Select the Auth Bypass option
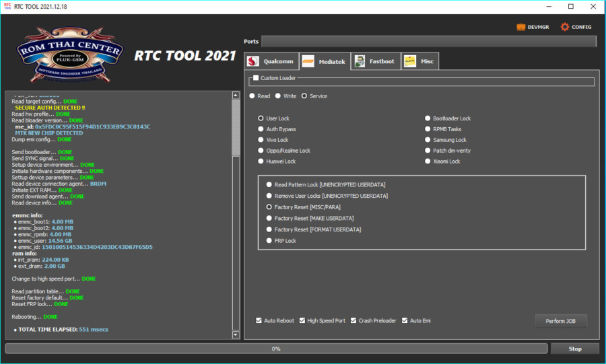606x364 pixels. 261,129
